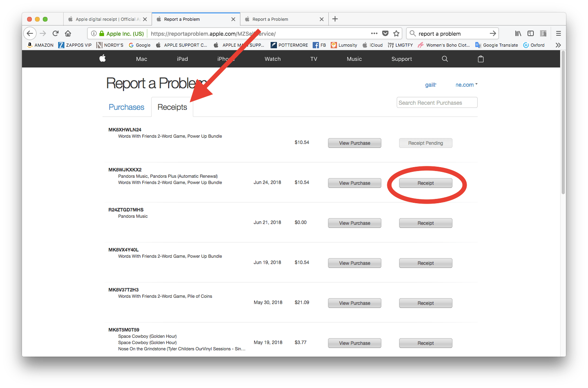Save the page to Pocket
588x388 pixels.
coord(385,33)
